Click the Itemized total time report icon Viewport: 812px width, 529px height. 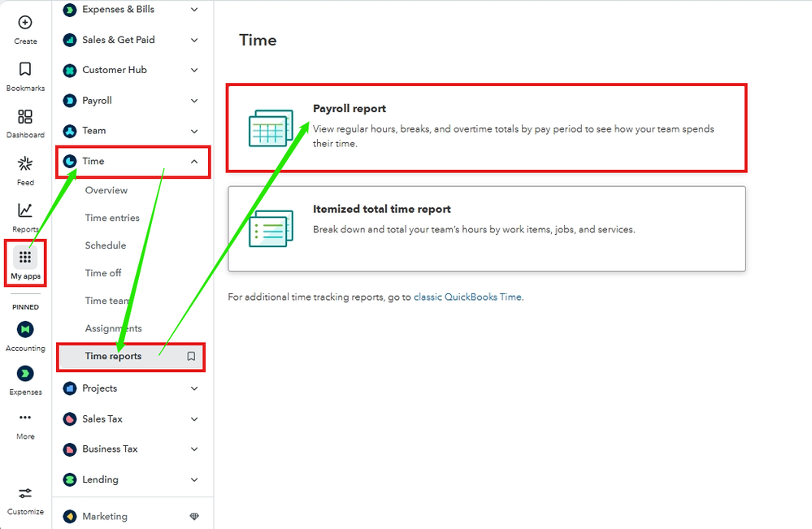(x=271, y=228)
